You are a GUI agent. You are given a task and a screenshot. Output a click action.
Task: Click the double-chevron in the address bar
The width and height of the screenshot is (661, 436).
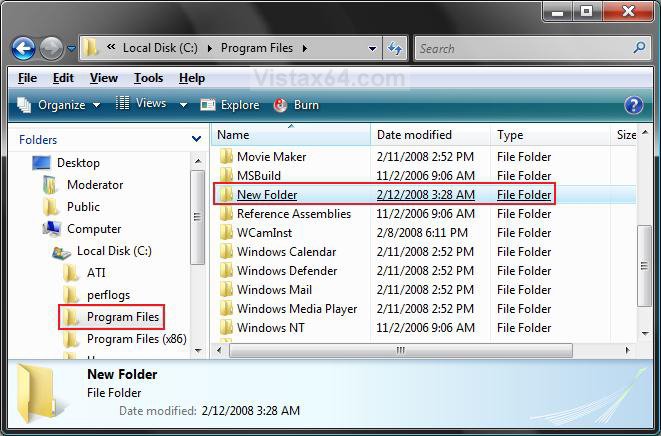111,47
